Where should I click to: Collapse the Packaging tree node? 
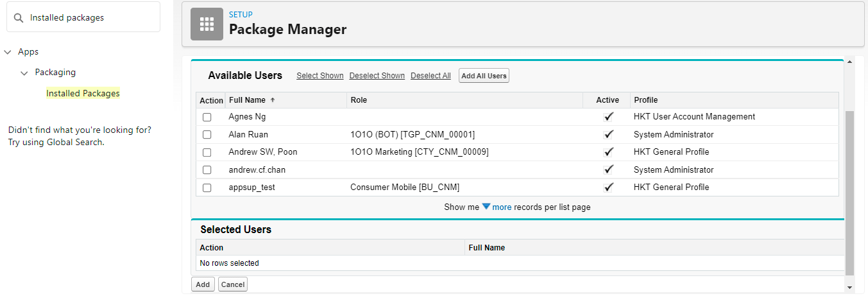[24, 73]
